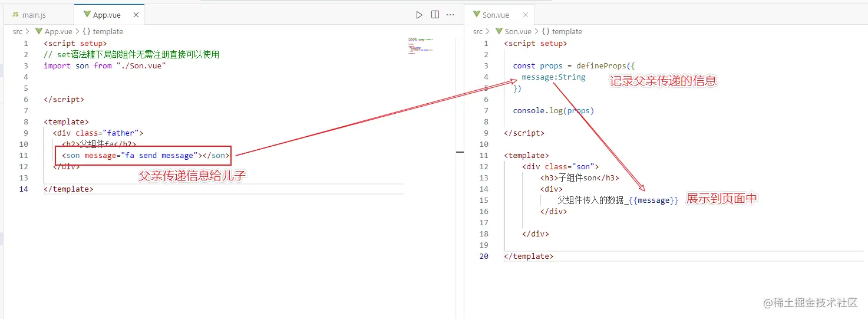Click braces symbol icon in Son.vue breadcrumb
868x319 pixels.
(x=546, y=32)
